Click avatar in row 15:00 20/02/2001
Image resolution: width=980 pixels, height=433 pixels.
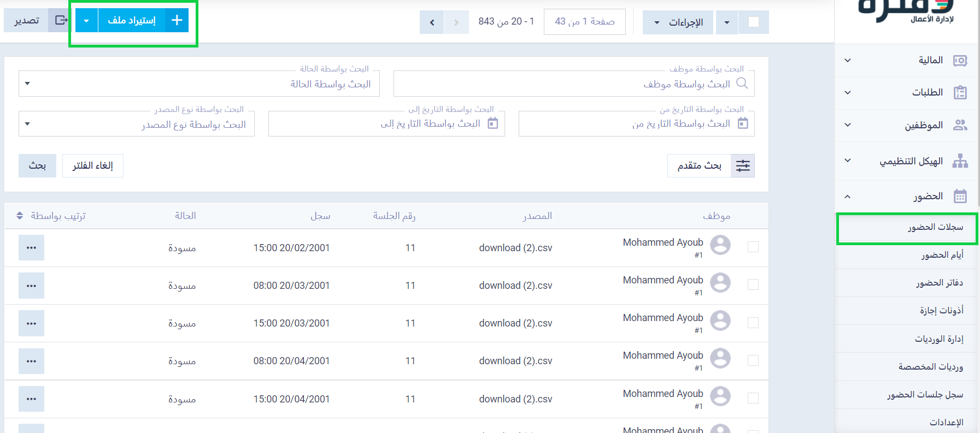coord(720,245)
